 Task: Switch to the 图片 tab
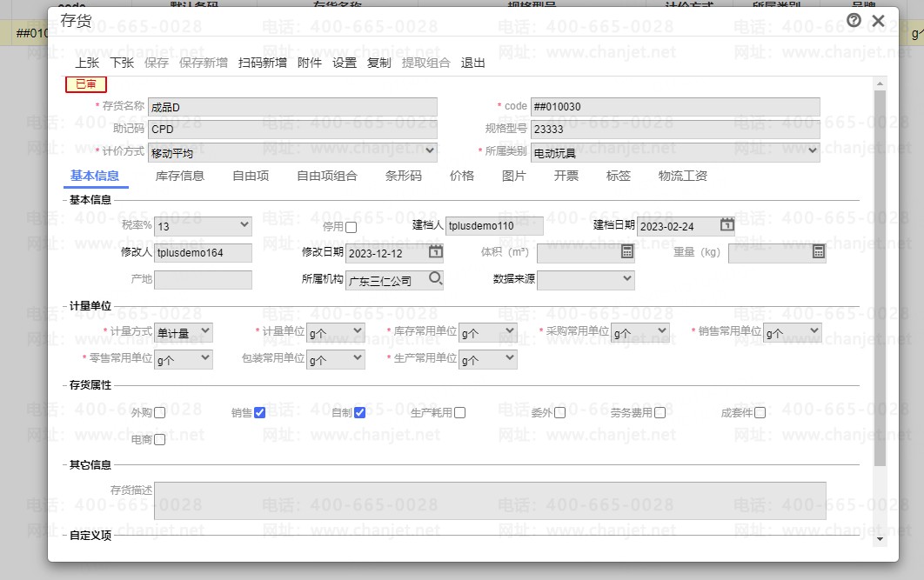pyautogui.click(x=514, y=176)
